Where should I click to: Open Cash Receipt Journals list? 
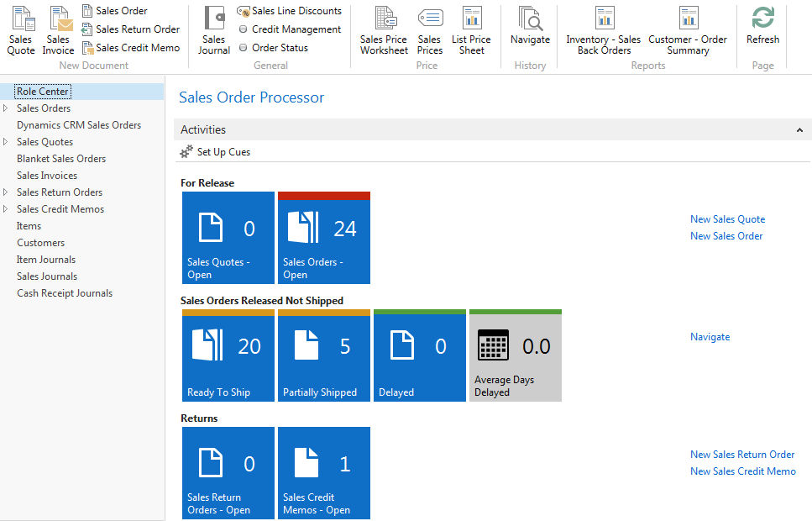[65, 293]
